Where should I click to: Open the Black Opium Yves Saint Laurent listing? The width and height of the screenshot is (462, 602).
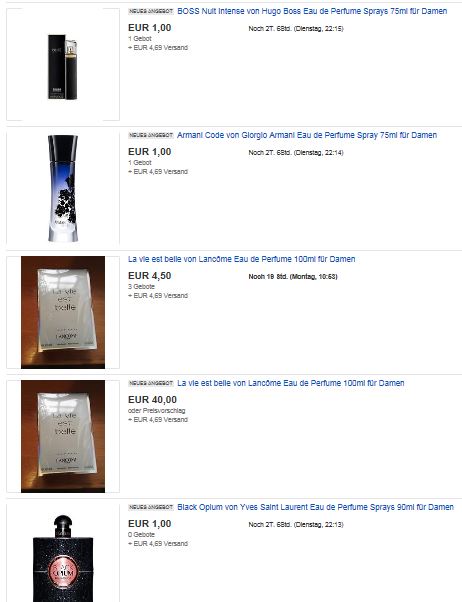point(315,507)
